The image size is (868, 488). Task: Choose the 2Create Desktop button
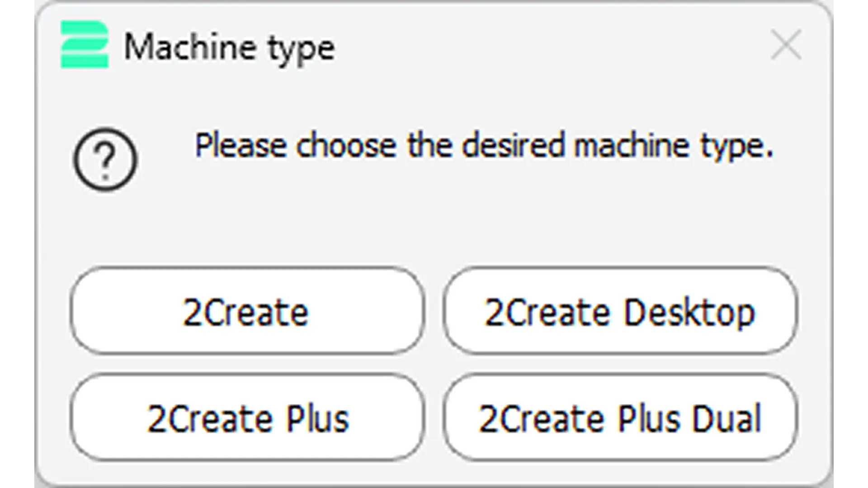(620, 311)
